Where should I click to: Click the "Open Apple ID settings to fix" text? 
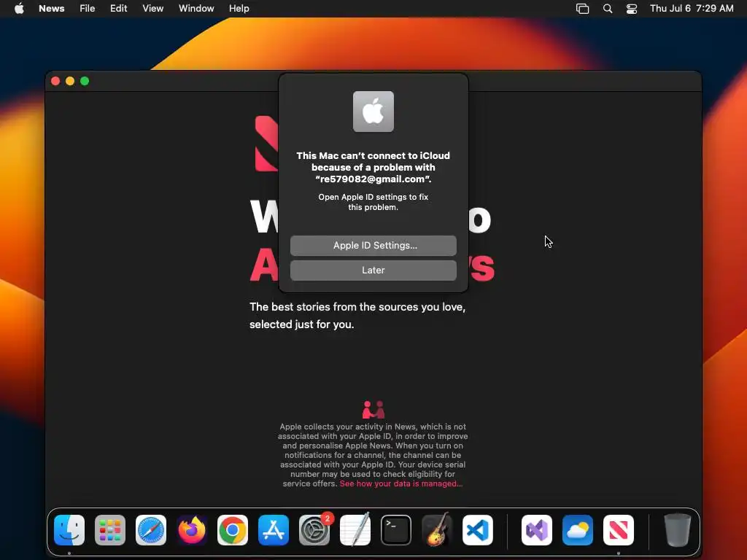pos(373,202)
